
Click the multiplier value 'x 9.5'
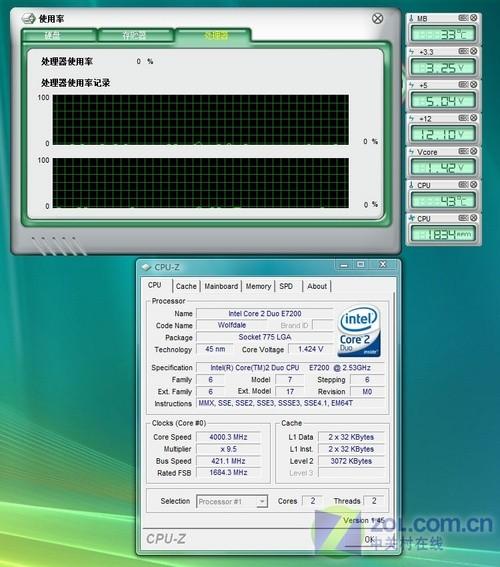click(x=228, y=449)
